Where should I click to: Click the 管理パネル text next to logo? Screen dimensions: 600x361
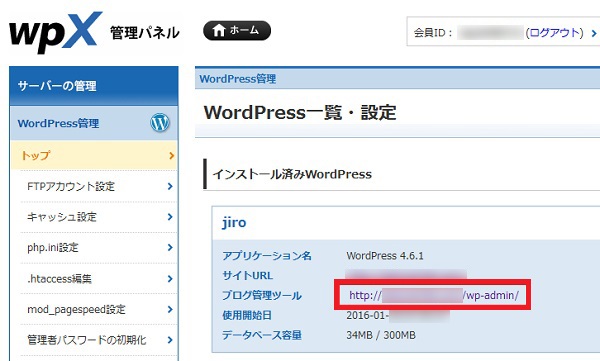pos(145,33)
